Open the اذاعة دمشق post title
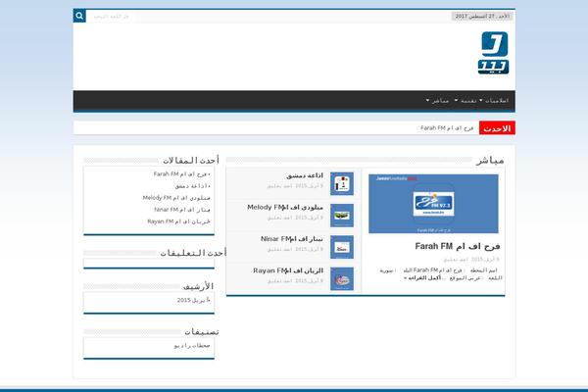 (305, 175)
